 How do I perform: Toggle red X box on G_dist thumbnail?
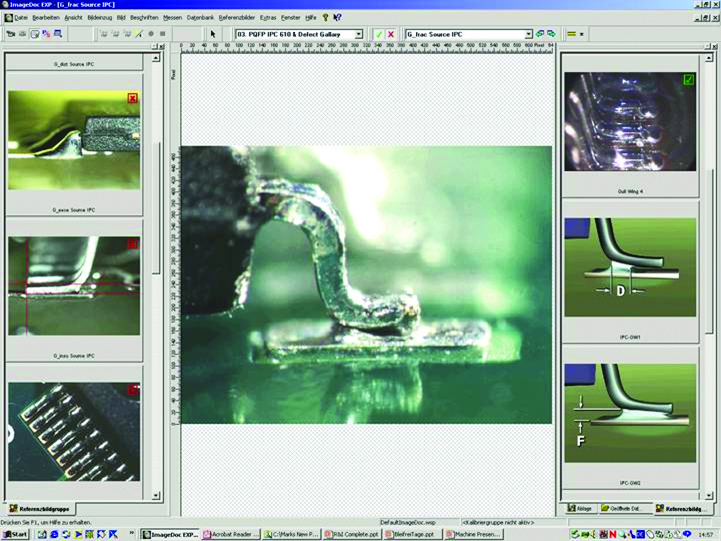click(x=133, y=98)
